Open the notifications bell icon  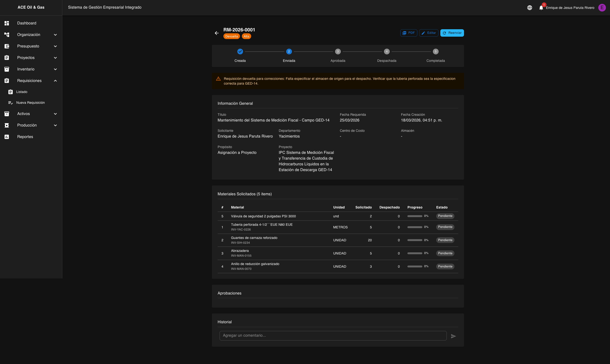(x=541, y=8)
